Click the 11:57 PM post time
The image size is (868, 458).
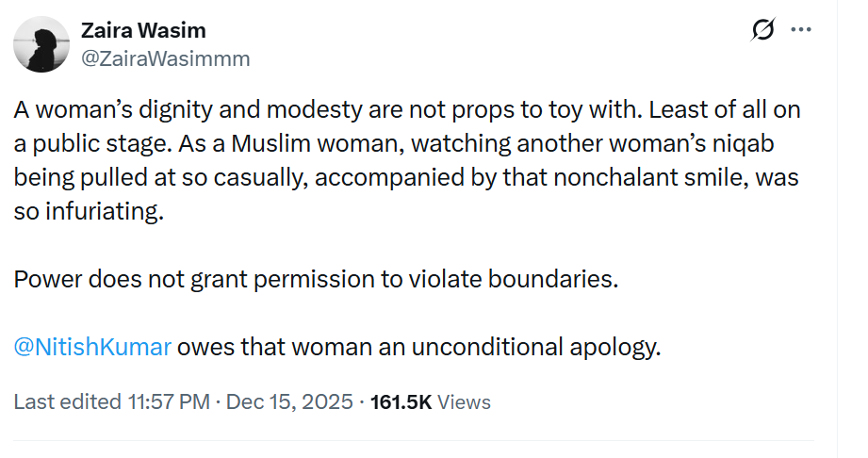(168, 401)
